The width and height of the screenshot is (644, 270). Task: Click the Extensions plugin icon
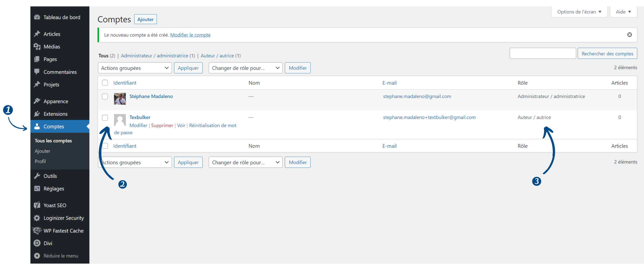pos(37,114)
